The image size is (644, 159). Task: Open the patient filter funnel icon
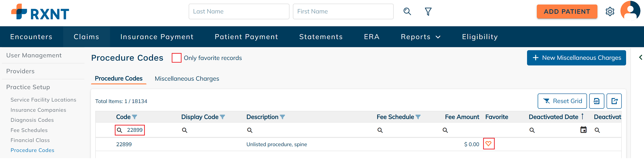tap(428, 11)
